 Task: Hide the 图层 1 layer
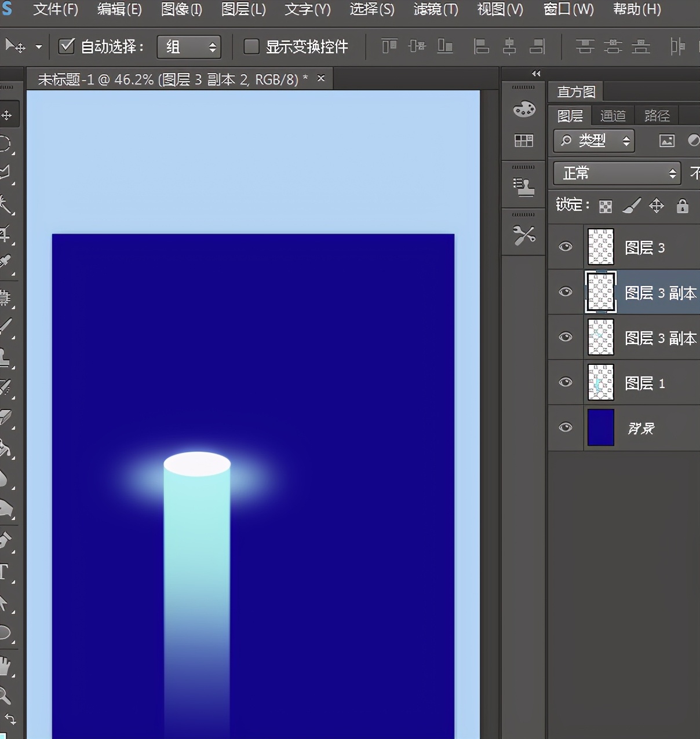pos(566,382)
